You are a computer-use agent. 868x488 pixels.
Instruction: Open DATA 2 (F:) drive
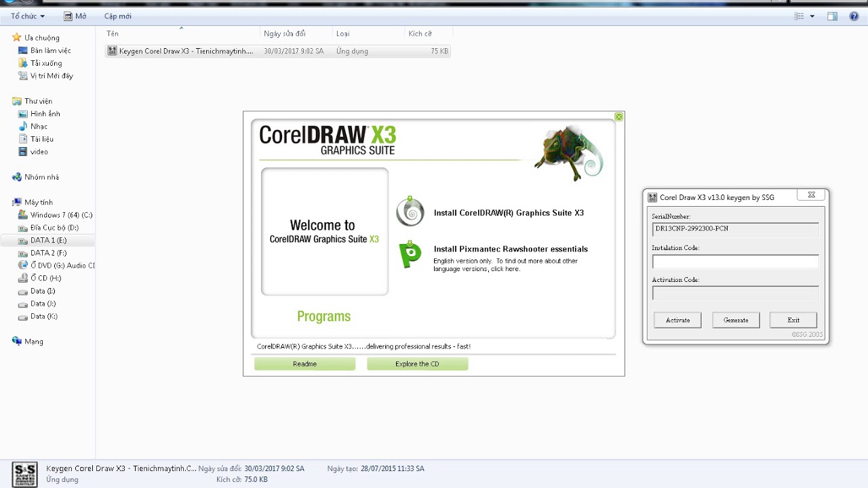(43, 253)
